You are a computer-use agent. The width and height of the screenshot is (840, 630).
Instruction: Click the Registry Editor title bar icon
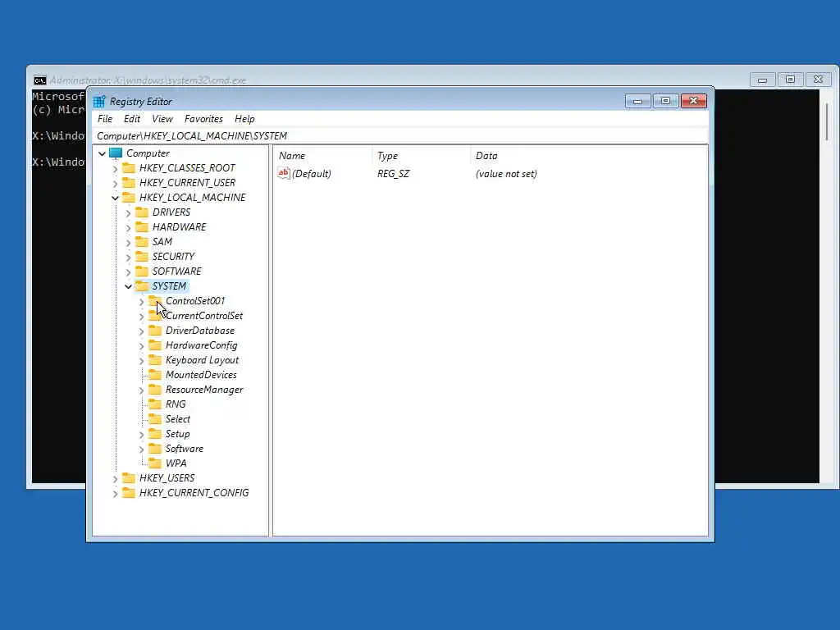pos(99,101)
